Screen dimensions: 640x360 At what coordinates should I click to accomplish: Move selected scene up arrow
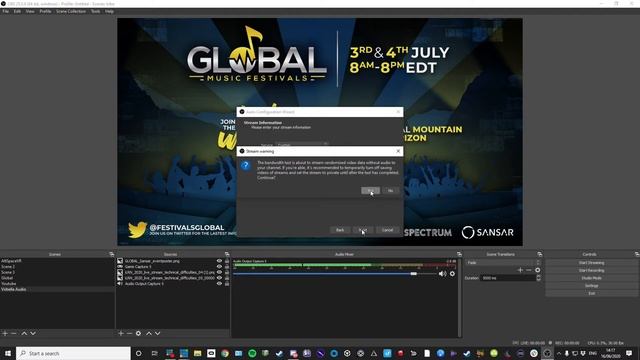(x=24, y=333)
